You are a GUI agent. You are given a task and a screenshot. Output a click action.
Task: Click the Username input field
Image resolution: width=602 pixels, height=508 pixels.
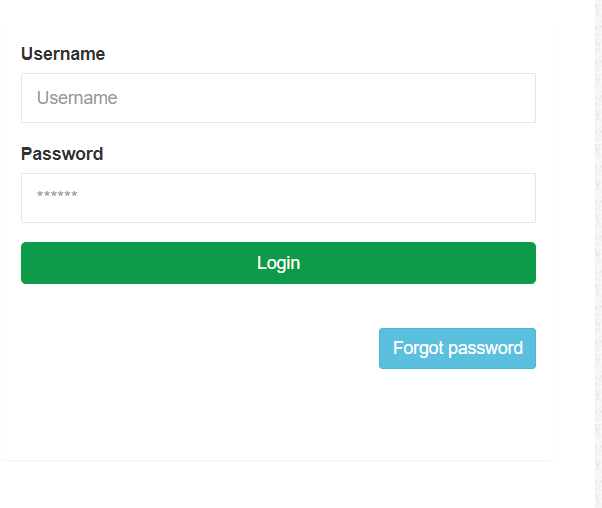[278, 98]
